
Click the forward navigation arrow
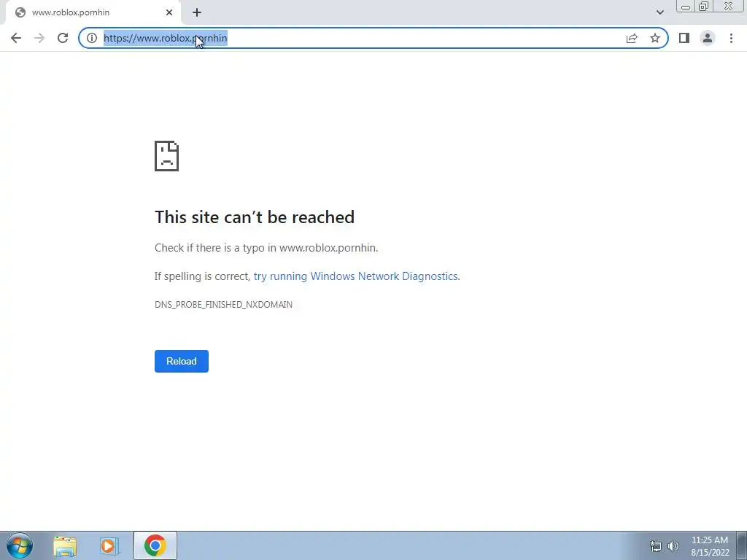click(x=39, y=38)
